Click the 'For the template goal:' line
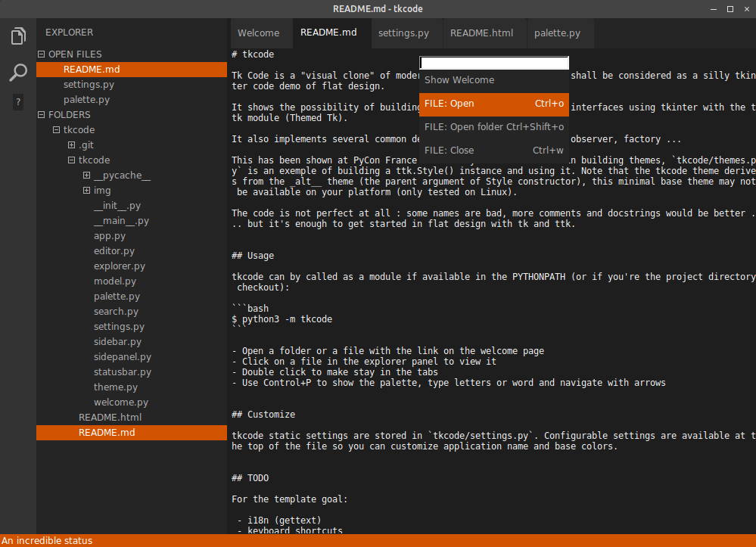This screenshot has width=756, height=547. 289,499
